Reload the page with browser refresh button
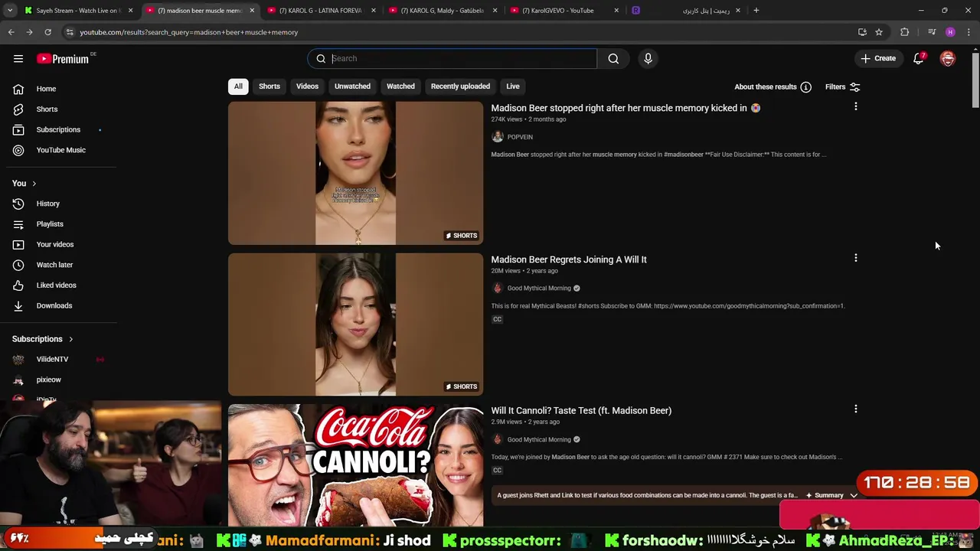980x551 pixels. point(47,32)
